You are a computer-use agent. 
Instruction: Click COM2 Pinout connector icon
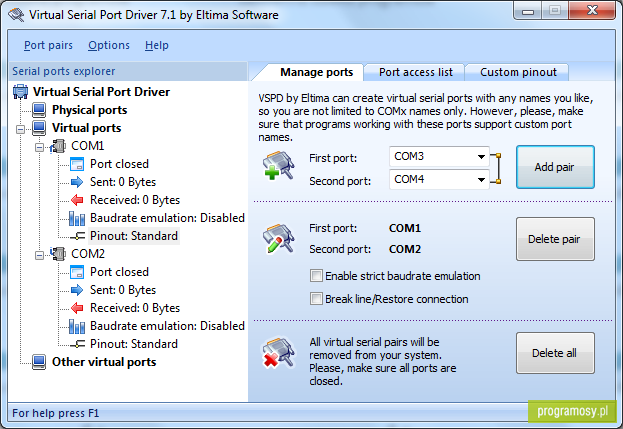click(77, 344)
